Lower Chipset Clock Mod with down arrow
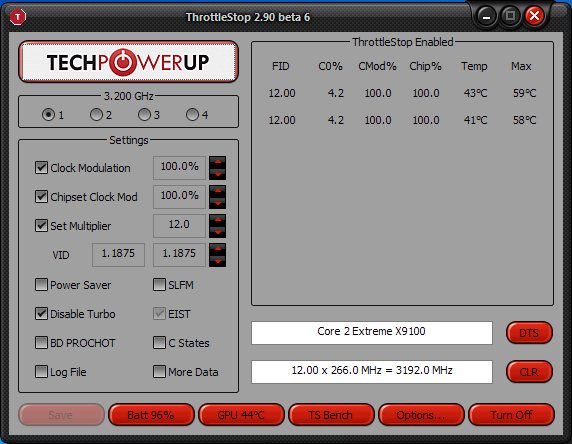This screenshot has height=444, width=572. (217, 203)
